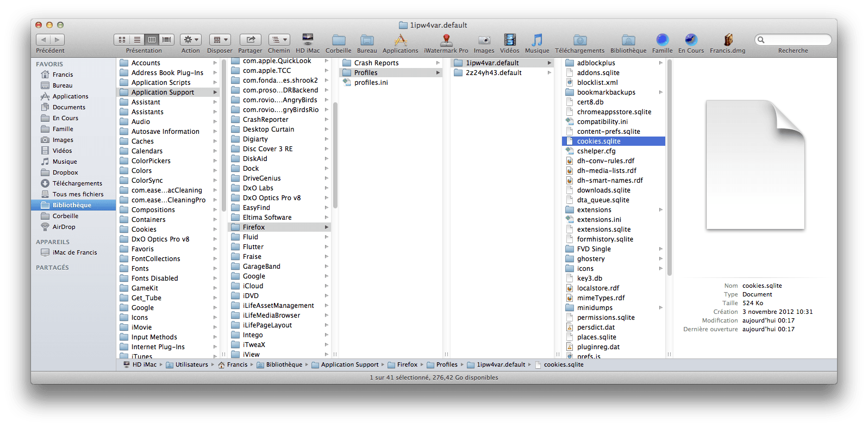Expand adblockplus folder arrow
This screenshot has width=868, height=427.
coord(661,63)
